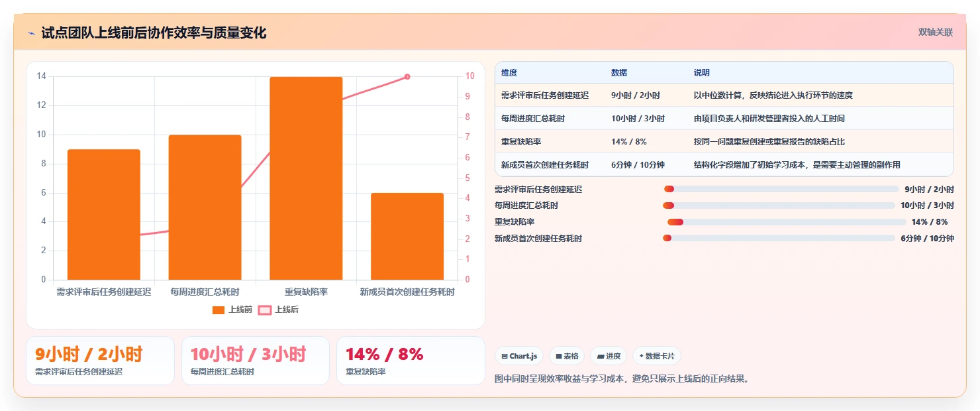Click progress list label 每周进度汇总耗时

[x=526, y=206]
